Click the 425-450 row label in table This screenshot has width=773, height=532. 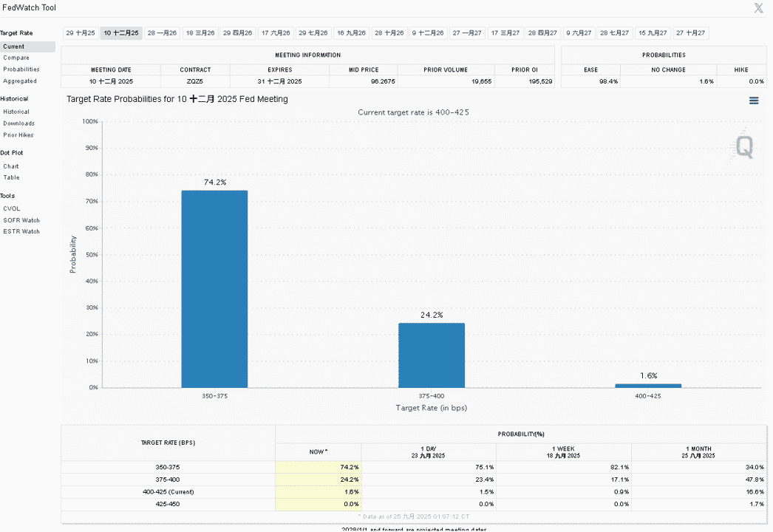pos(168,505)
